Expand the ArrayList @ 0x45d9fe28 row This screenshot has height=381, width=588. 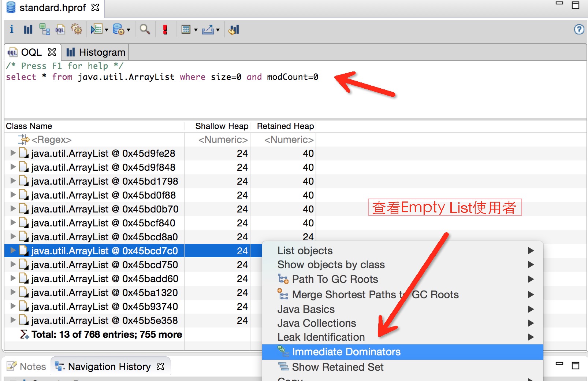[x=13, y=153]
